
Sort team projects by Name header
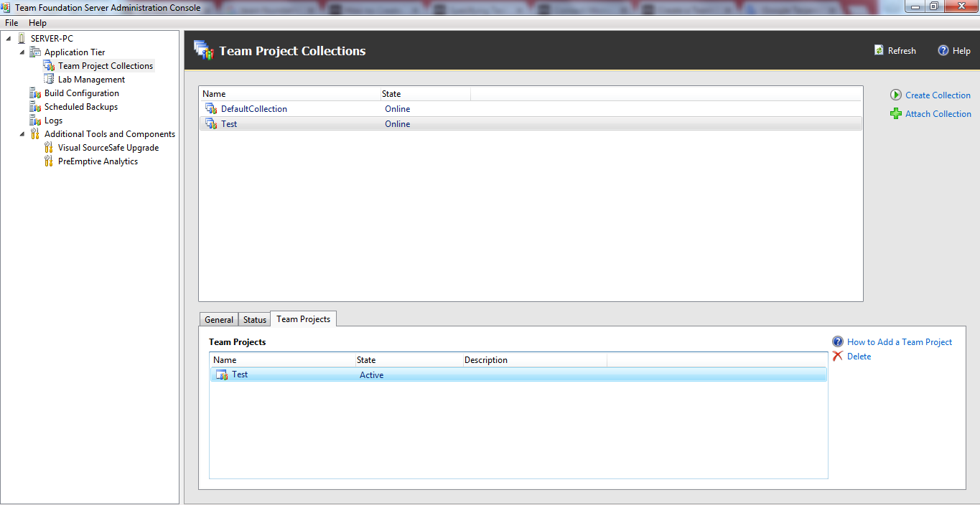[282, 360]
